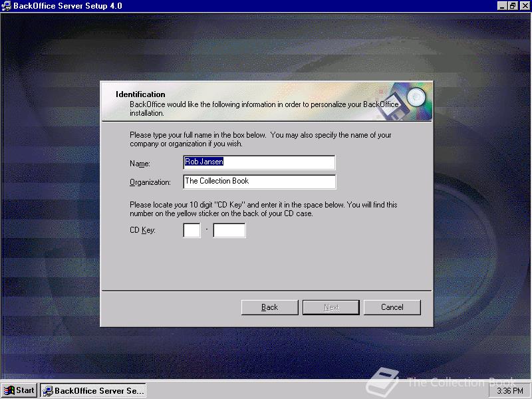
Task: Minimize the BackOffice Server Setup window
Action: (502, 6)
